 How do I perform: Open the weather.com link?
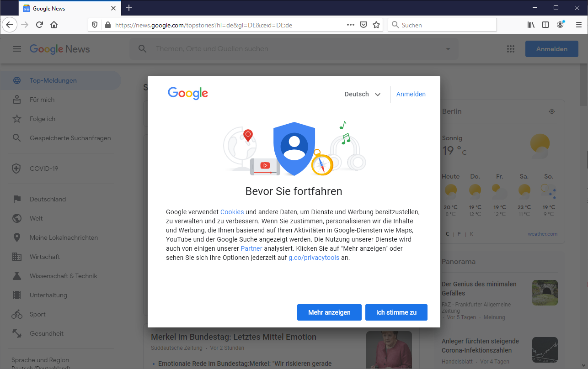pyautogui.click(x=543, y=234)
